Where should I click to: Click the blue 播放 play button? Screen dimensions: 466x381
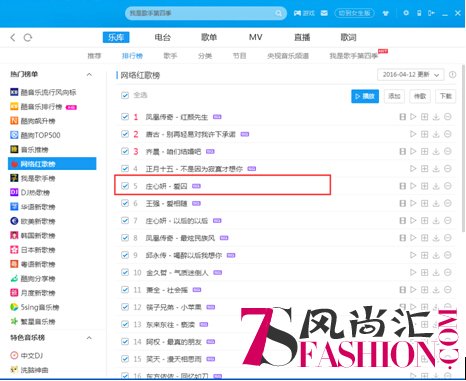365,96
